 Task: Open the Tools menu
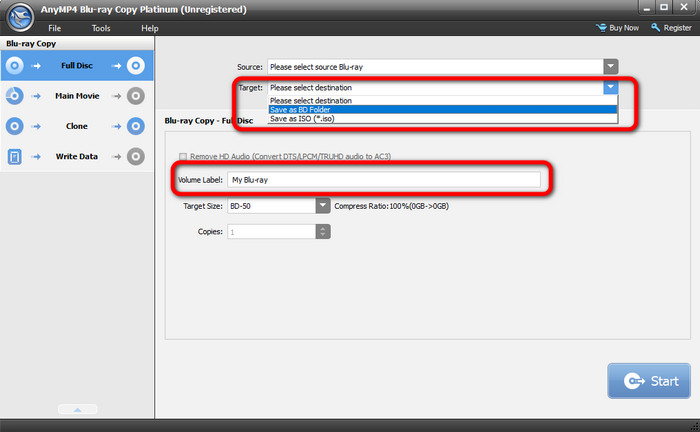(x=101, y=28)
